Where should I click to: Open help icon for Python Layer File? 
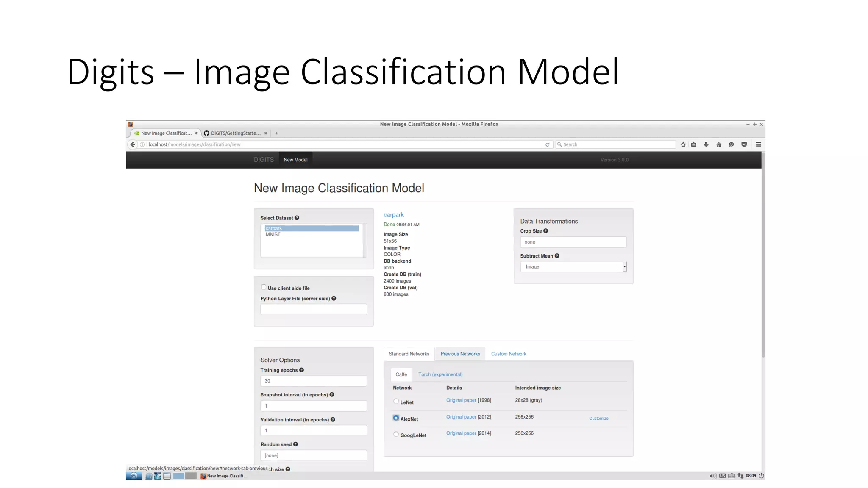pos(334,298)
